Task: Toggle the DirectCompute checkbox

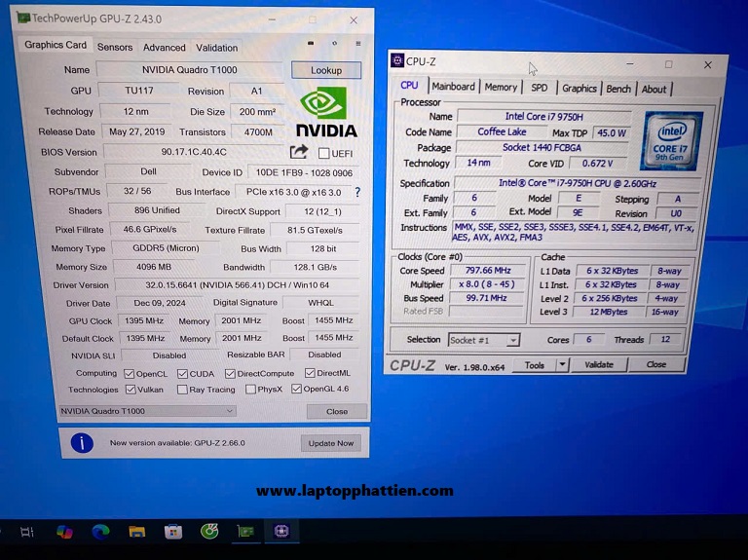Action: pos(231,373)
